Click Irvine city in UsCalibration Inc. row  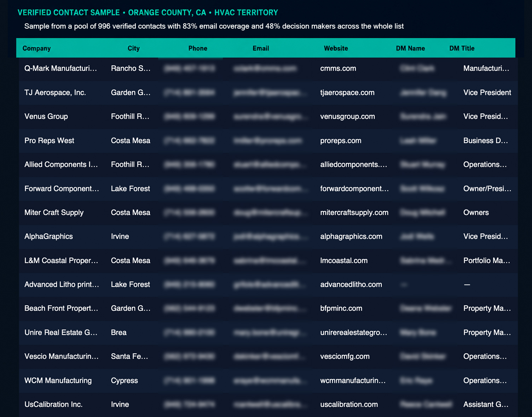coord(120,405)
